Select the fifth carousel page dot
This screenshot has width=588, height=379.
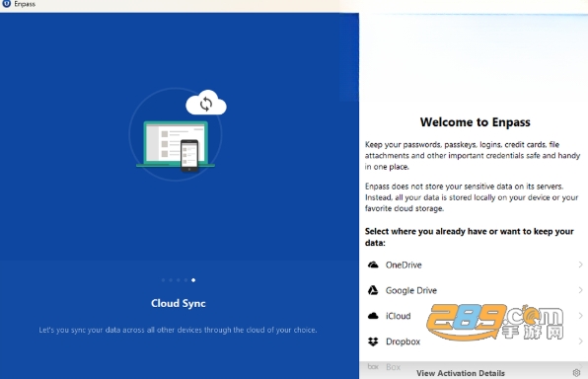coord(193,280)
